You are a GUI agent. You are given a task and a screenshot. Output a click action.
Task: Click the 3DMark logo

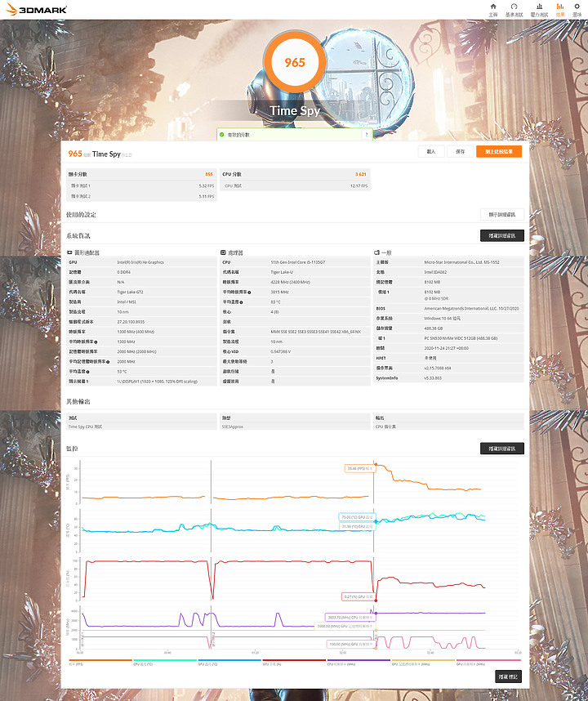pyautogui.click(x=36, y=9)
